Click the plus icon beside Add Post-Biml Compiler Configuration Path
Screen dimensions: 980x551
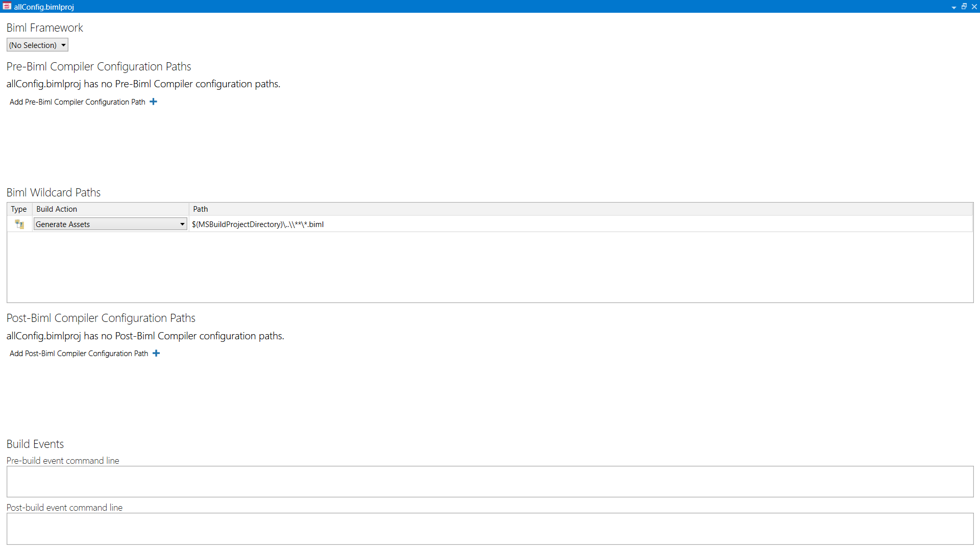[x=156, y=353]
